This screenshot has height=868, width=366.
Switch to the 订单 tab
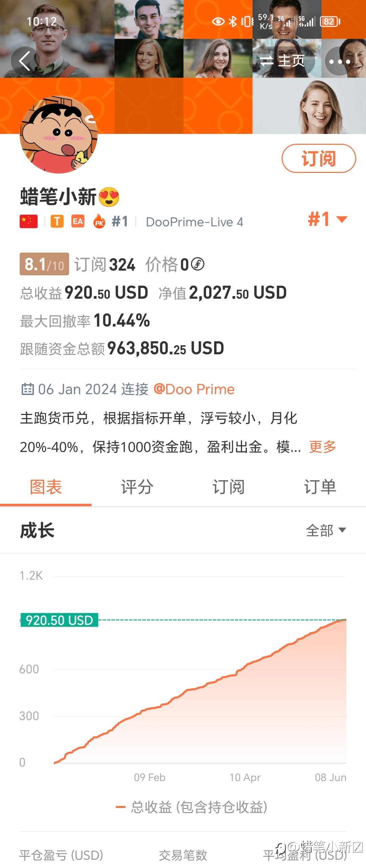coord(320,487)
